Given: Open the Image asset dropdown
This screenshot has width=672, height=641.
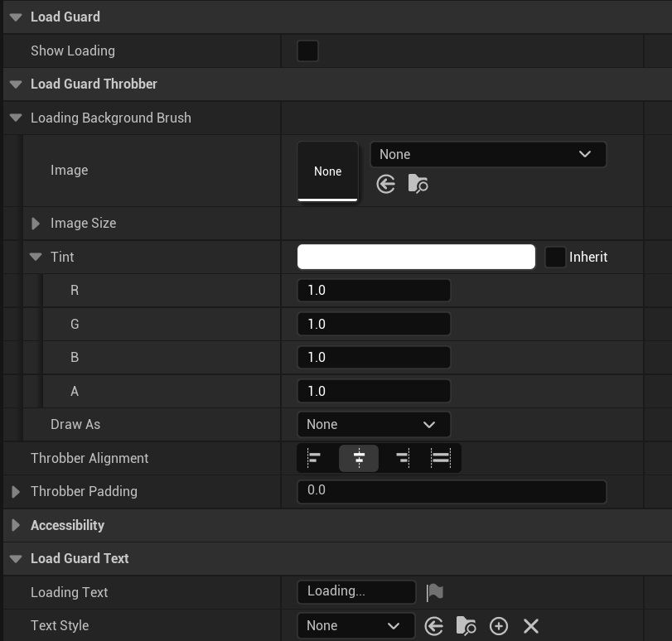Looking at the screenshot, I should click(488, 154).
